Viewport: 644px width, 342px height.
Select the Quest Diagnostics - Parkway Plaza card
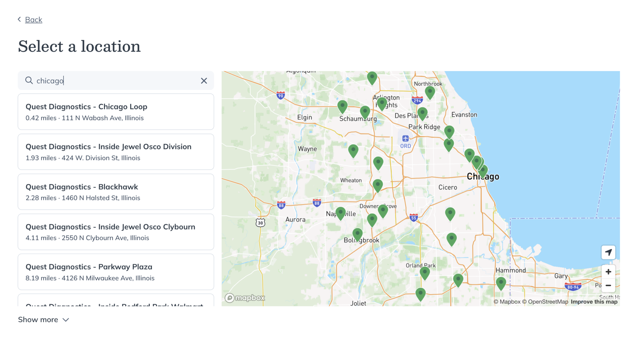(116, 272)
